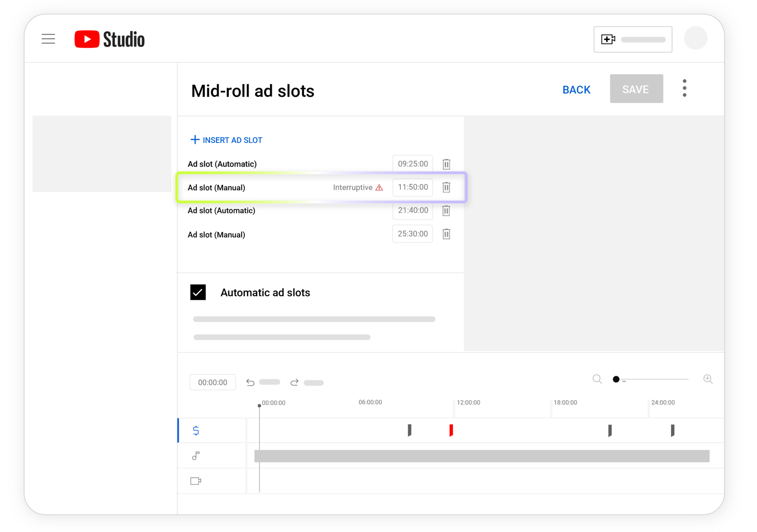Open the three-dot more options menu
The height and width of the screenshot is (532, 757).
click(684, 88)
